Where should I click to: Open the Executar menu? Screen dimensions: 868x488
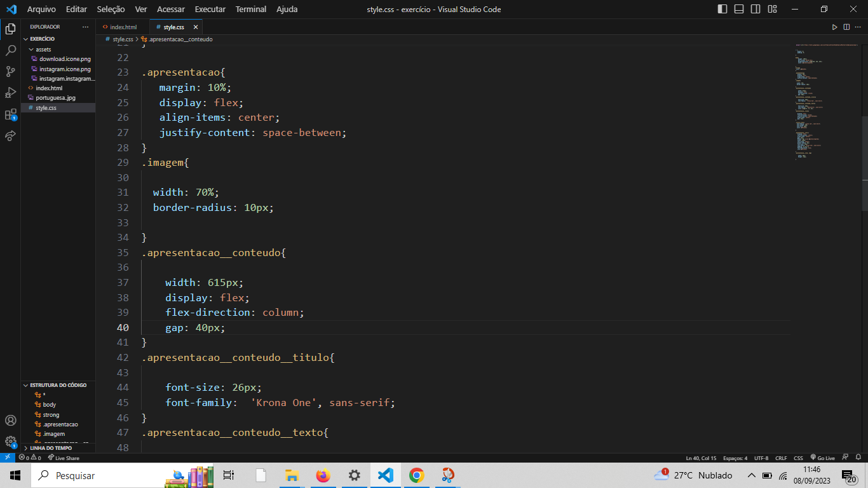(x=210, y=9)
